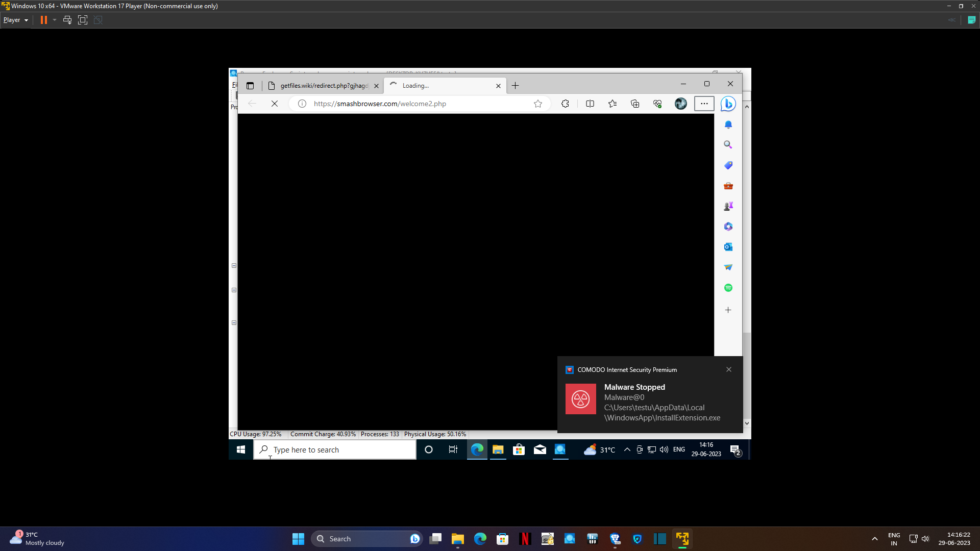Screen dimensions: 980x551
Task: Open Bing Chat sidebar button
Action: click(728, 104)
